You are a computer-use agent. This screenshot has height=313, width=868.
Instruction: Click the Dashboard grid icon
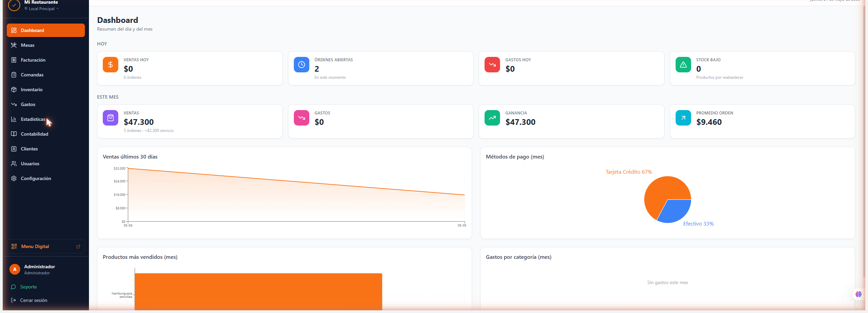point(14,30)
